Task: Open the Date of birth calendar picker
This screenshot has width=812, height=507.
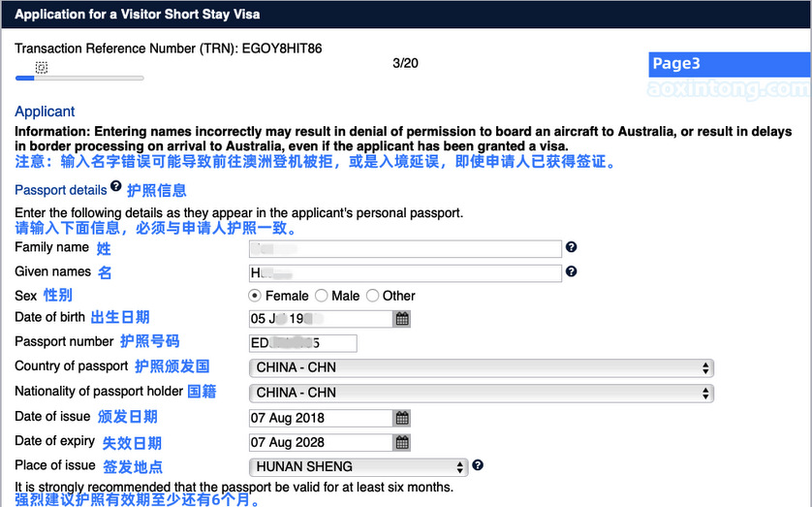Action: pyautogui.click(x=402, y=319)
